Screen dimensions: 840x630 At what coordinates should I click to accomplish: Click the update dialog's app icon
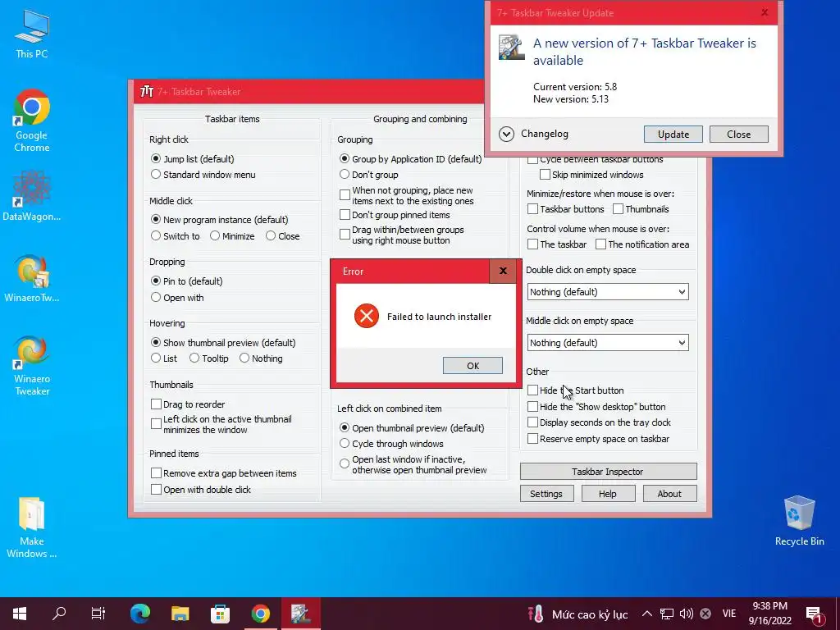click(x=512, y=47)
